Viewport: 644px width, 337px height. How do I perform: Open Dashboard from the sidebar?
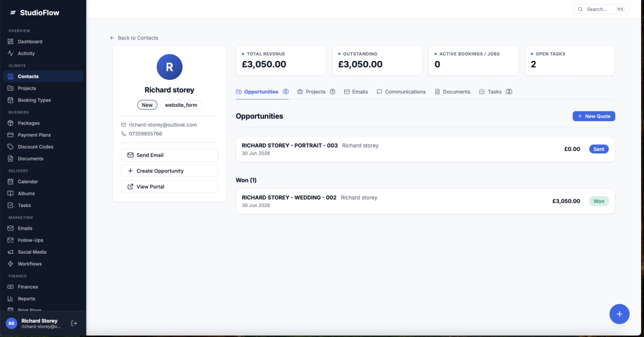pos(43,42)
